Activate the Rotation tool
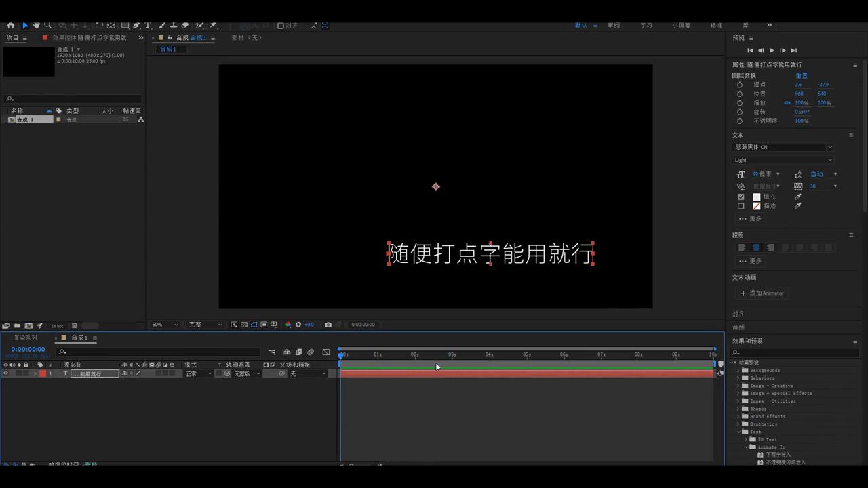The width and height of the screenshot is (868, 488). (100, 25)
